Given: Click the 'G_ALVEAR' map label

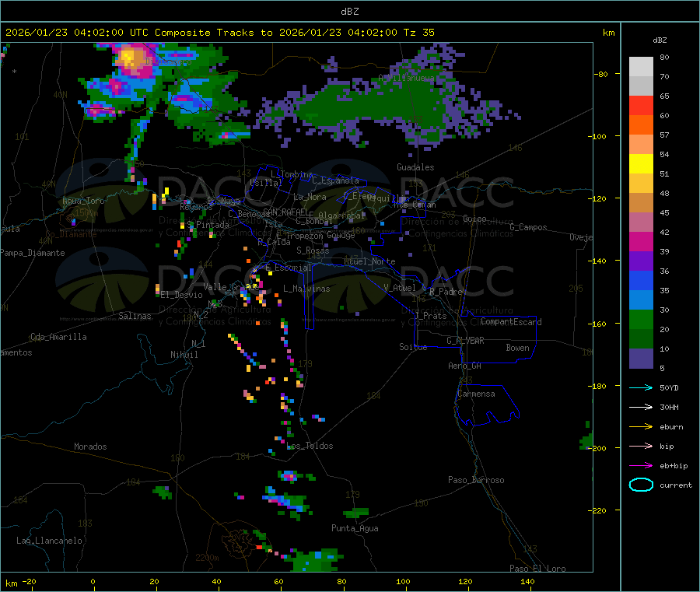Looking at the screenshot, I should (x=465, y=341).
